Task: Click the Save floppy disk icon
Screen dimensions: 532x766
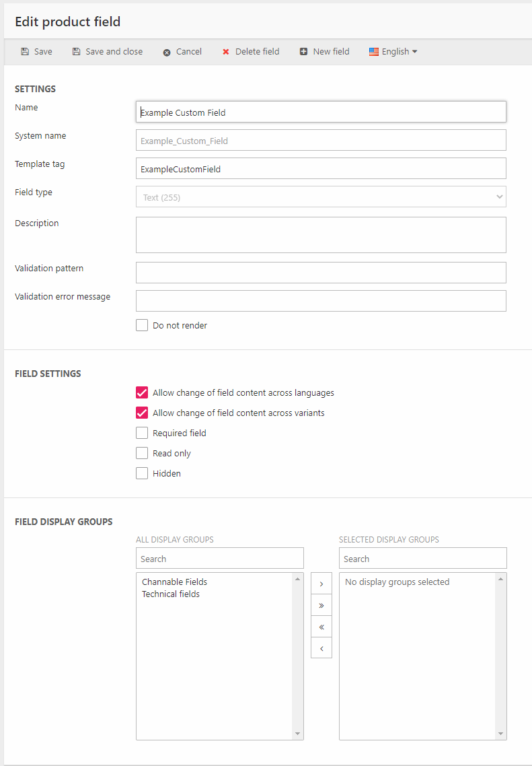Action: click(x=25, y=52)
